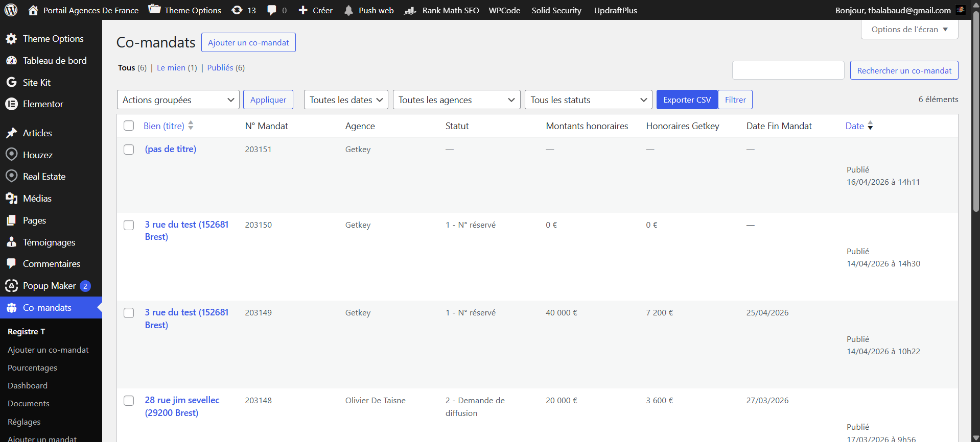
Task: Check the box for (pas de titre) row
Action: pyautogui.click(x=129, y=150)
